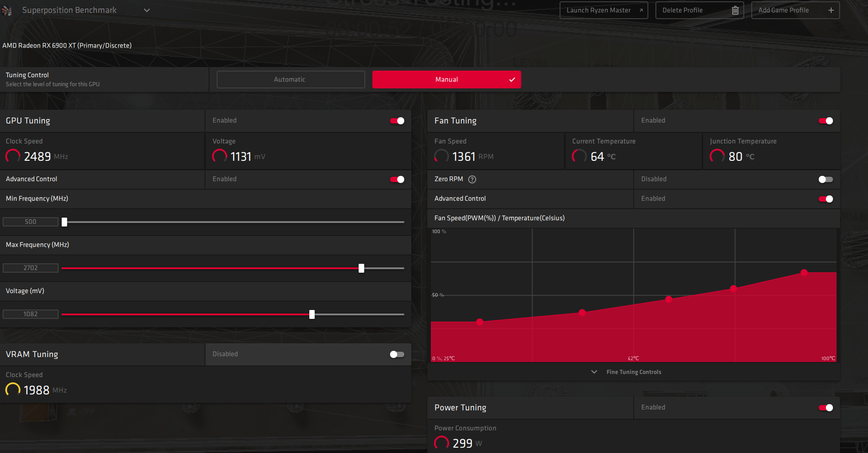Image resolution: width=868 pixels, height=453 pixels.
Task: Click the Power Consumption gauge icon
Action: [442, 443]
